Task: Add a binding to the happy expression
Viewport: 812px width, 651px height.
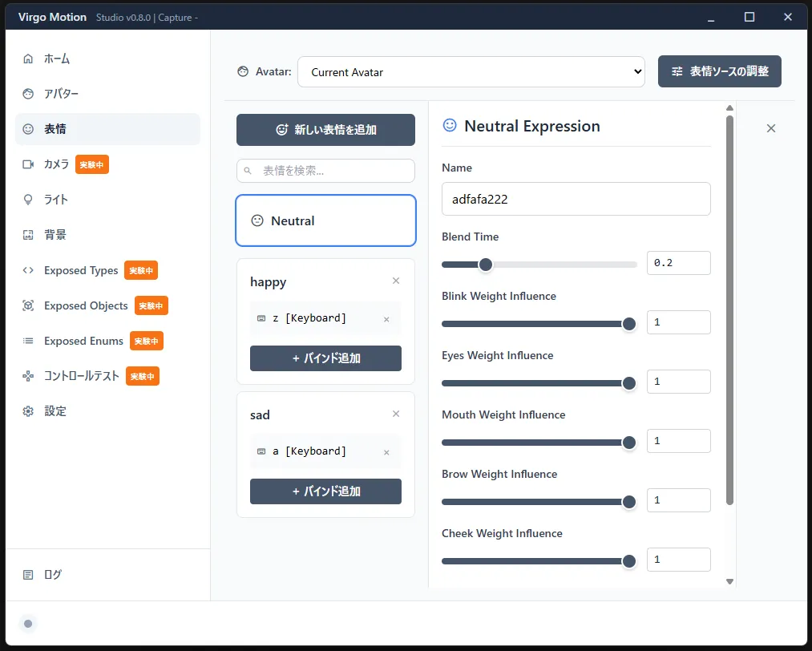Action: [x=325, y=358]
